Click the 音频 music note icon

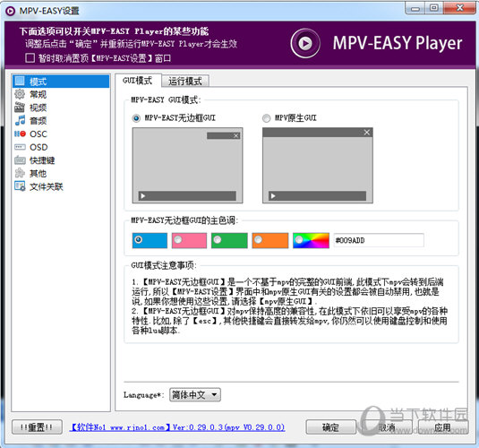pos(20,120)
